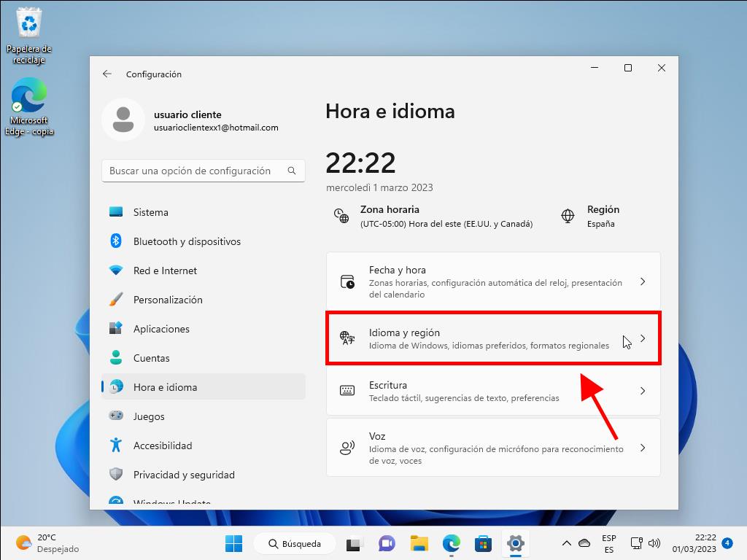Go to Privacidad y seguridad

click(x=184, y=475)
